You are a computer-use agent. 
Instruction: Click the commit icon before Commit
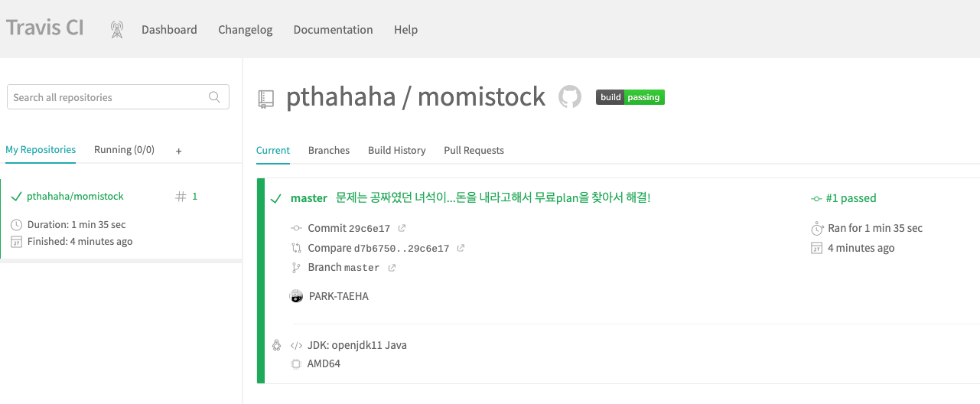pos(297,228)
